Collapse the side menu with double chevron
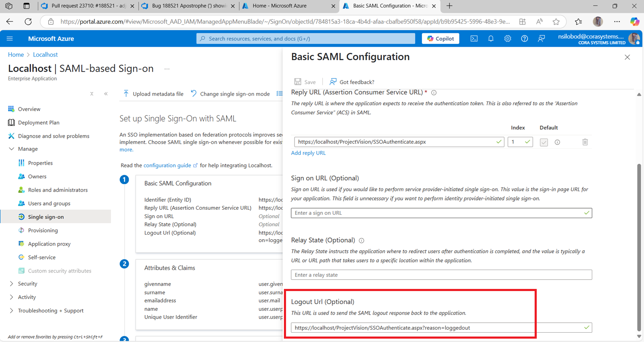Image resolution: width=644 pixels, height=342 pixels. click(106, 94)
